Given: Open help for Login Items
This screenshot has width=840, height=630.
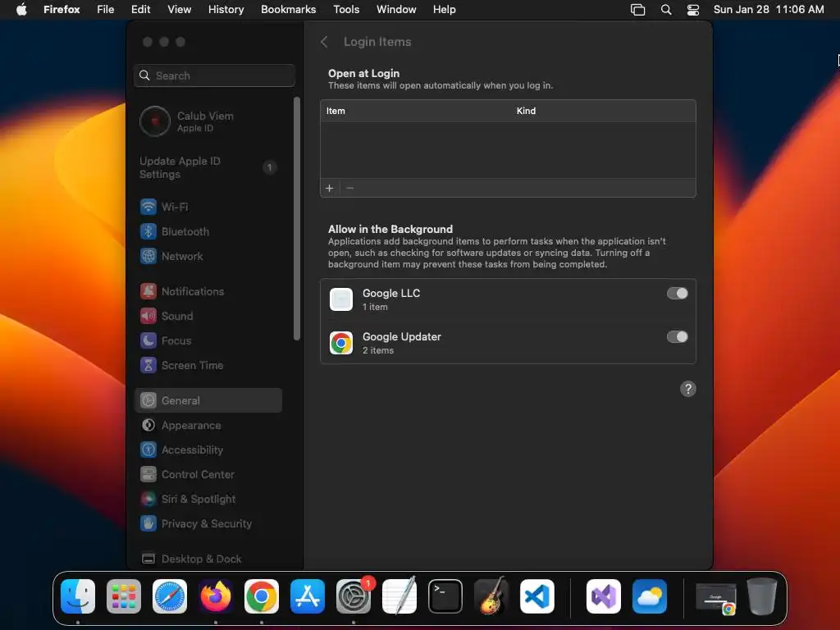Looking at the screenshot, I should pyautogui.click(x=688, y=388).
